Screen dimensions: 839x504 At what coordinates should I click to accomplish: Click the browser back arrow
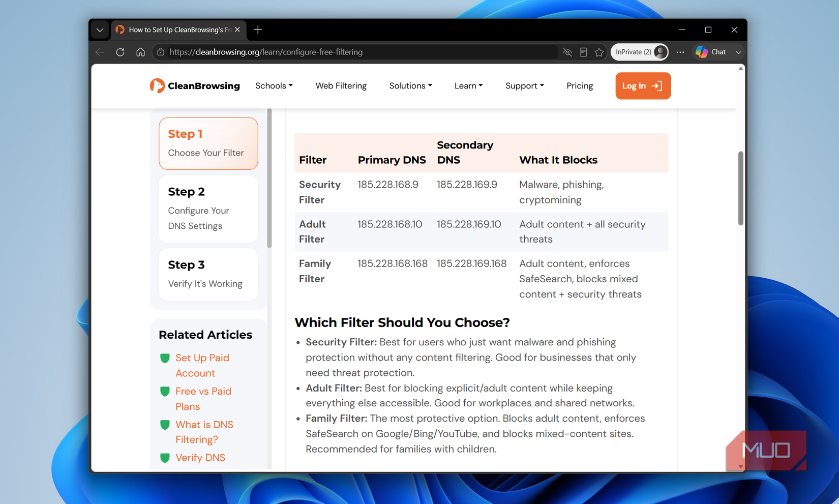click(100, 52)
